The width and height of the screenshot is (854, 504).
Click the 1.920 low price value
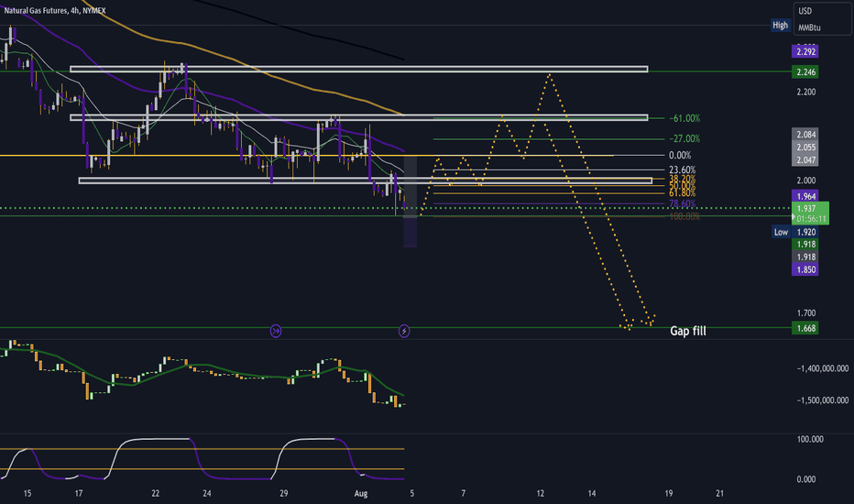click(x=805, y=232)
